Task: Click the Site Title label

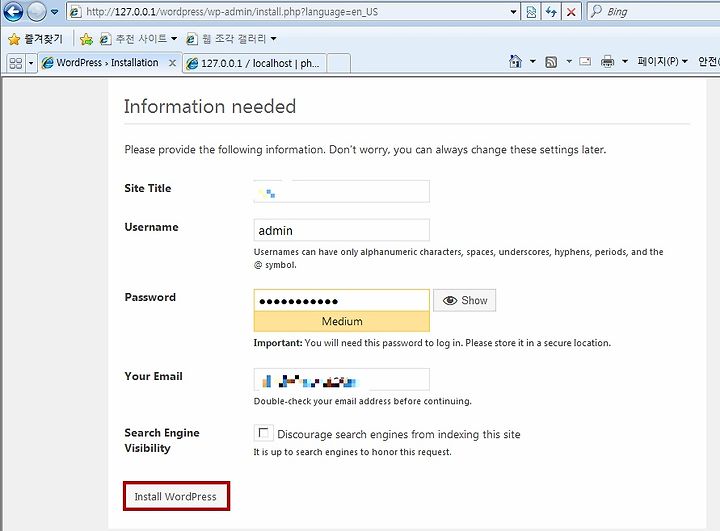Action: 147,188
